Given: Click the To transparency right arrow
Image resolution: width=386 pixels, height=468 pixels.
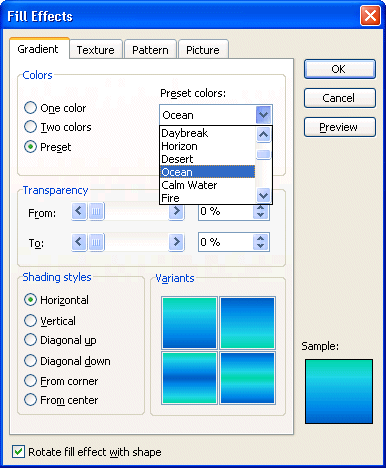Looking at the screenshot, I should pos(176,242).
